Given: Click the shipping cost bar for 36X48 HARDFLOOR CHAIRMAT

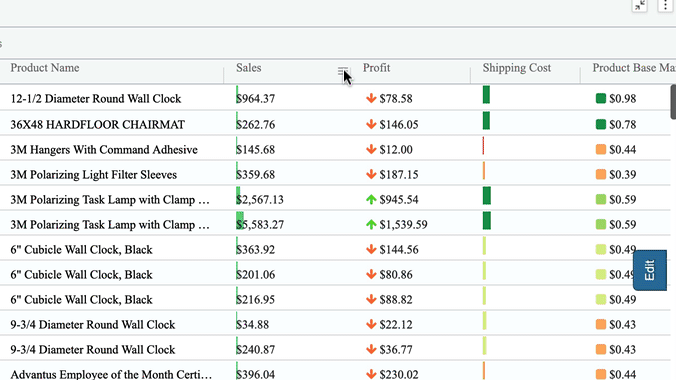Looking at the screenshot, I should click(486, 120).
